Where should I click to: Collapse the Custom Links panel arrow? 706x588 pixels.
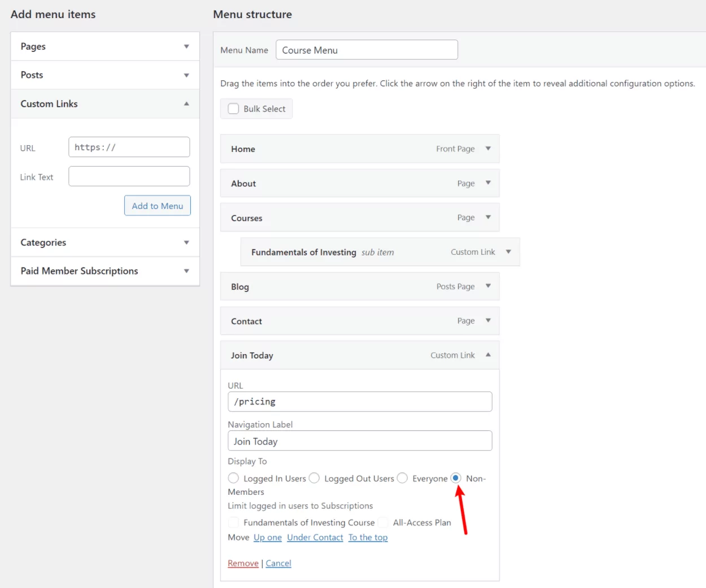(186, 104)
